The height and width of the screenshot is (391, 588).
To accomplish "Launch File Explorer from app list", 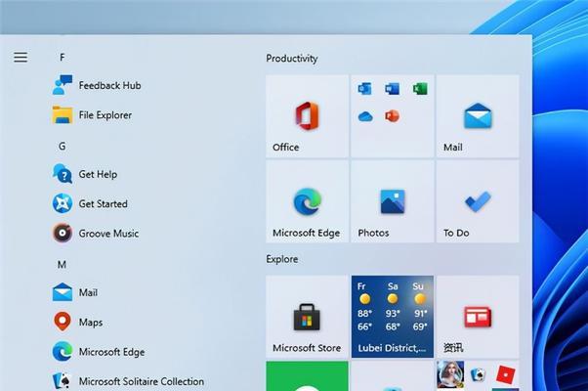I will pyautogui.click(x=92, y=114).
